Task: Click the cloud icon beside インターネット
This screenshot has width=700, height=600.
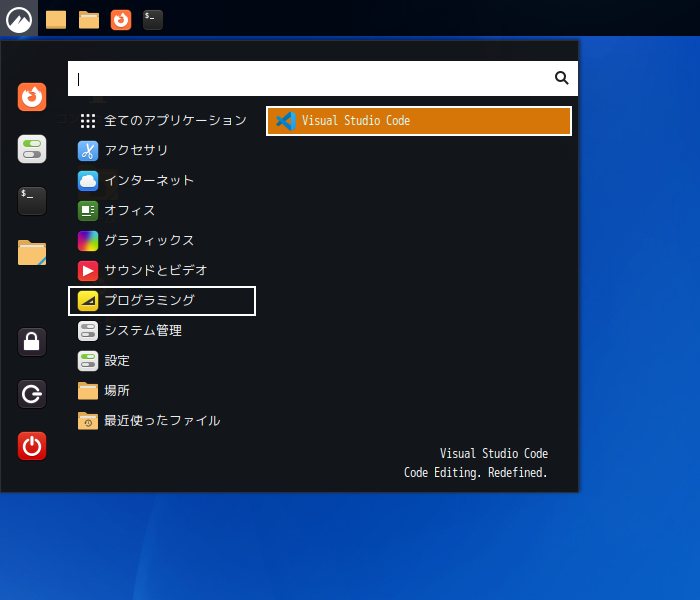Action: [x=88, y=181]
